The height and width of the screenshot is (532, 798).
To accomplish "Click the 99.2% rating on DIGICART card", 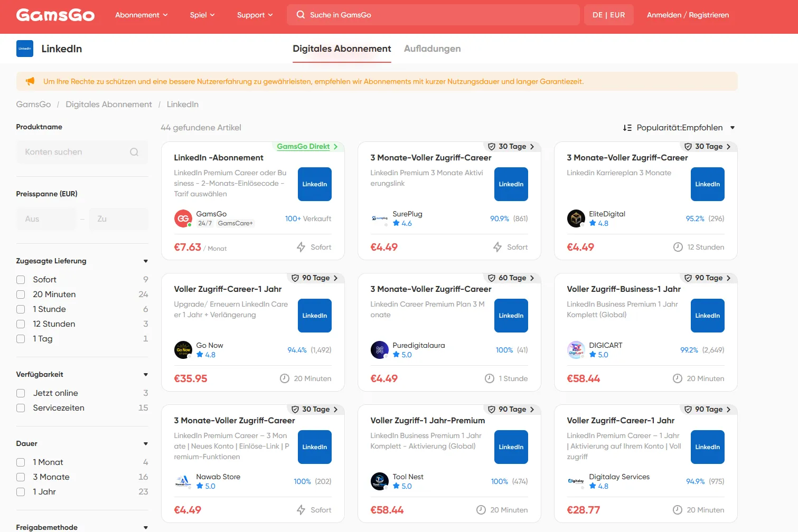I will pos(689,350).
